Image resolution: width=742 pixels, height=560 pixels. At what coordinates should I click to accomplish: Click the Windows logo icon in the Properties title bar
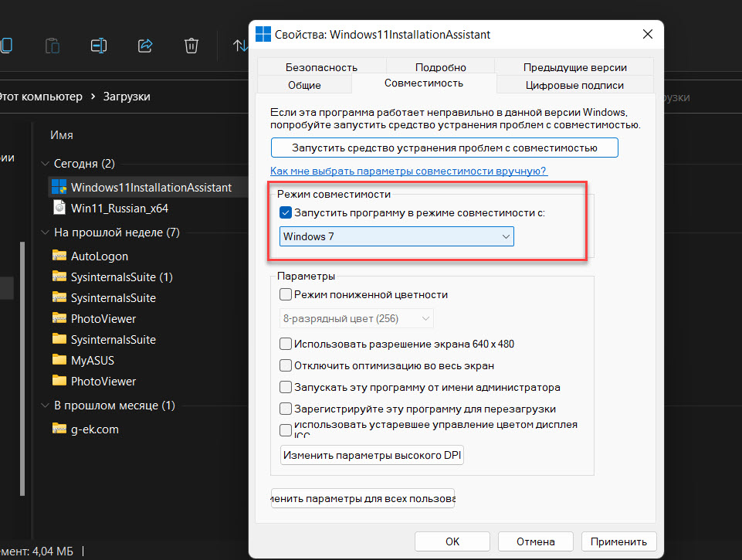pyautogui.click(x=263, y=34)
